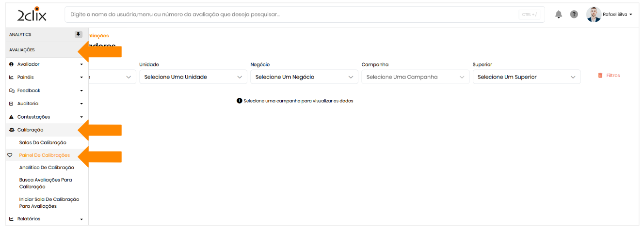
Task: Open Busca Avaliações Para Calibração
Action: point(46,183)
